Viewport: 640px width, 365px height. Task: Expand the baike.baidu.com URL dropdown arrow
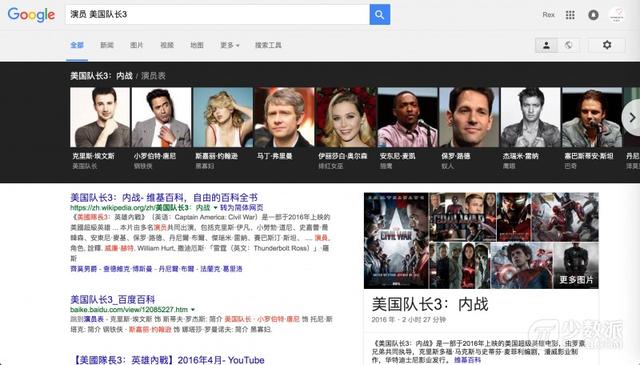point(193,309)
